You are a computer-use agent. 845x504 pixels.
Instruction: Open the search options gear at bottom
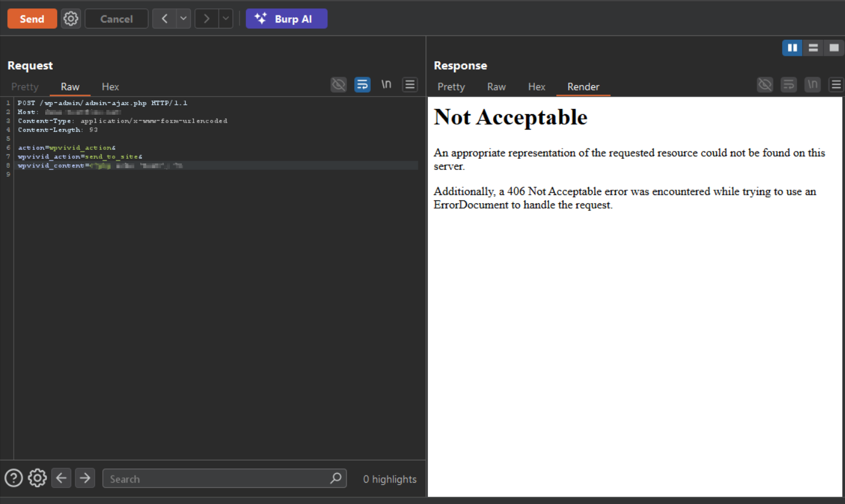tap(37, 478)
